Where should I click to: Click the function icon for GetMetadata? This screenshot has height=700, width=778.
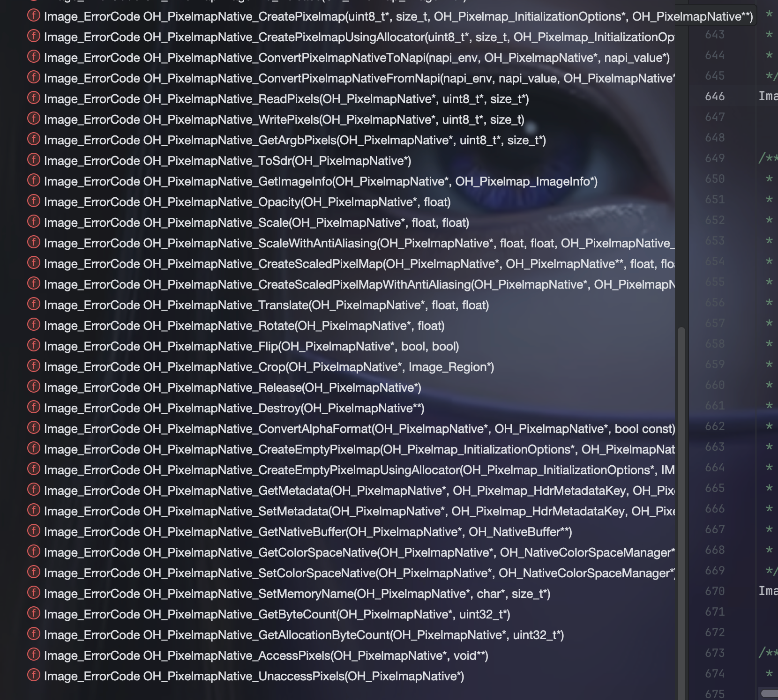tap(34, 490)
